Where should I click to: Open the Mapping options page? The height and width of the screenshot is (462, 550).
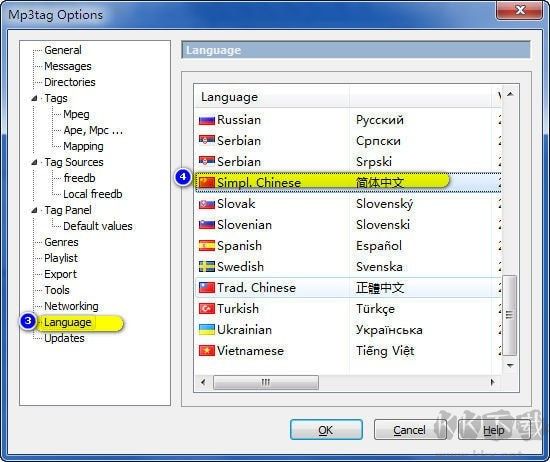click(83, 146)
